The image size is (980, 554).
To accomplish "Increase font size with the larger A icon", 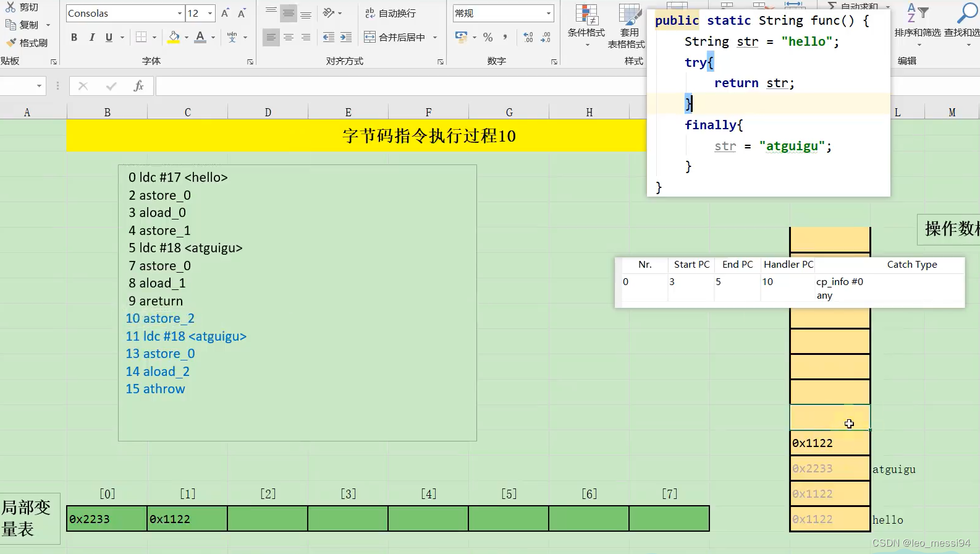I will click(x=225, y=13).
